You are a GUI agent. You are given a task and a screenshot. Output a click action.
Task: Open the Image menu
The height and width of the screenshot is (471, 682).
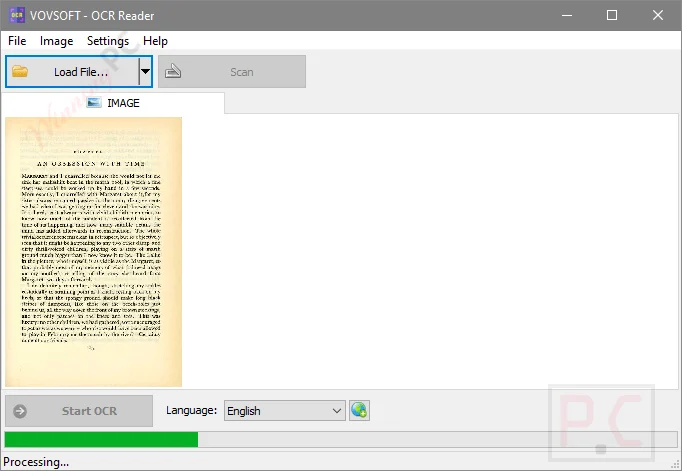tap(56, 41)
